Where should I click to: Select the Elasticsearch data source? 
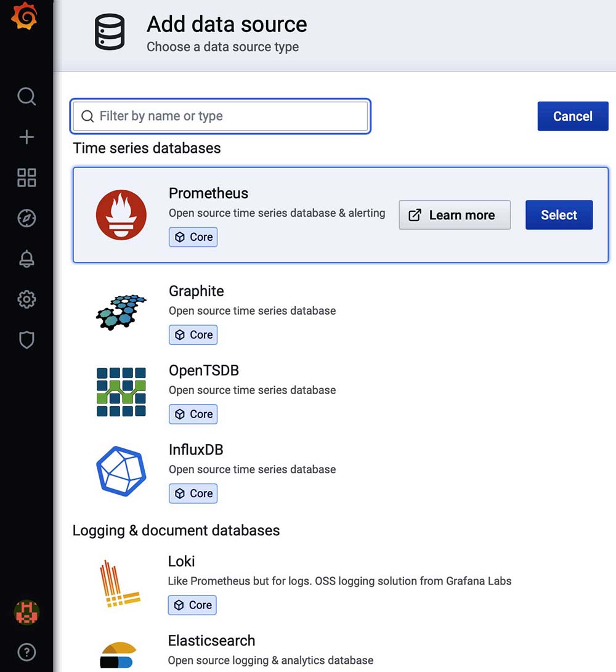pyautogui.click(x=211, y=641)
